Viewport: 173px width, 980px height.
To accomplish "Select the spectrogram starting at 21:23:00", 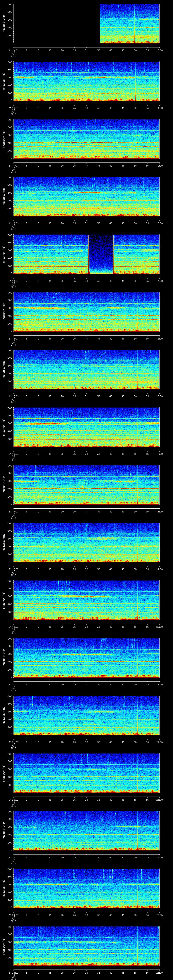I will 86,831.
